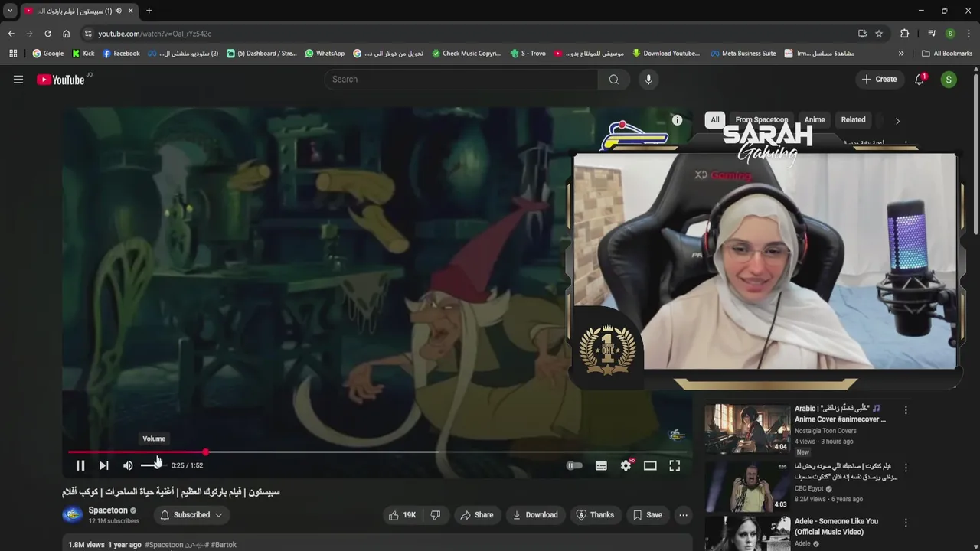This screenshot has width=980, height=551.
Task: Toggle subtitles/closed captions in player
Action: [601, 465]
